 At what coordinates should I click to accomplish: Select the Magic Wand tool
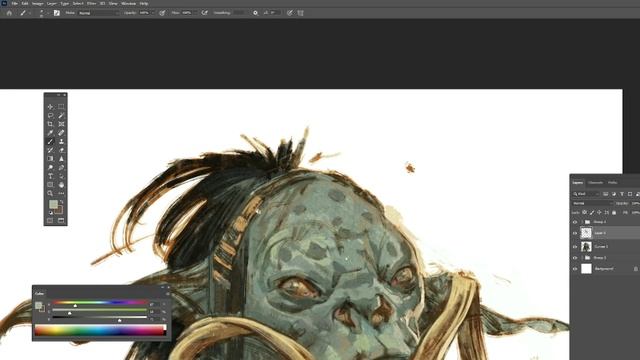[x=61, y=116]
